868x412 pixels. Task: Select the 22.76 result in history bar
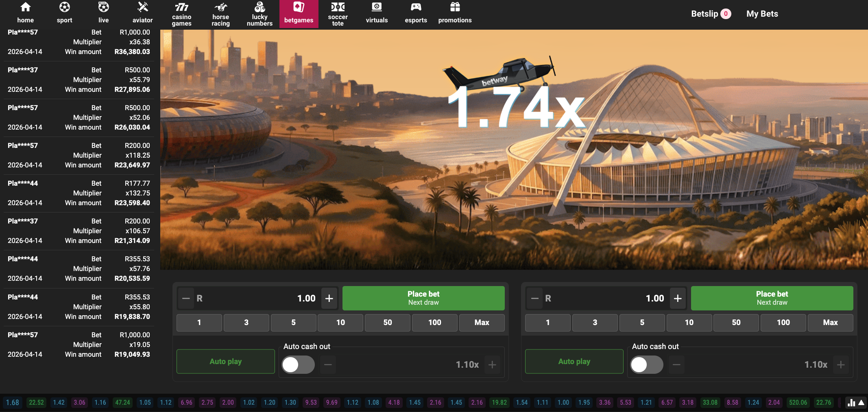pyautogui.click(x=824, y=403)
